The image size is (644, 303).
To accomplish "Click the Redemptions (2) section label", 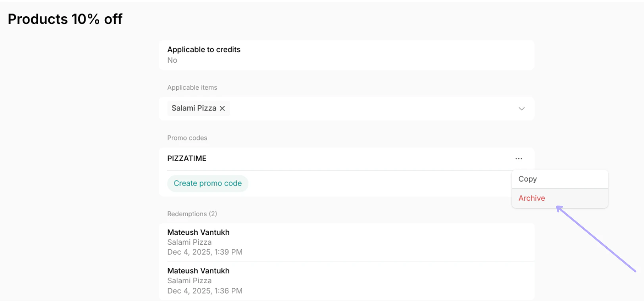I will click(192, 214).
